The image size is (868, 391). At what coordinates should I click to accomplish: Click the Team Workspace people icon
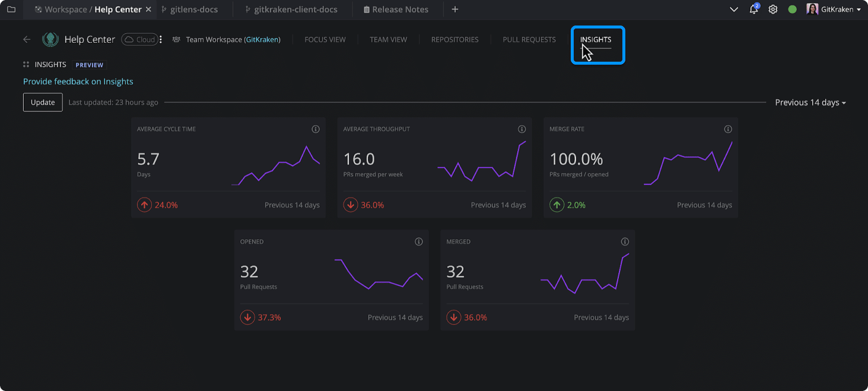pos(175,39)
